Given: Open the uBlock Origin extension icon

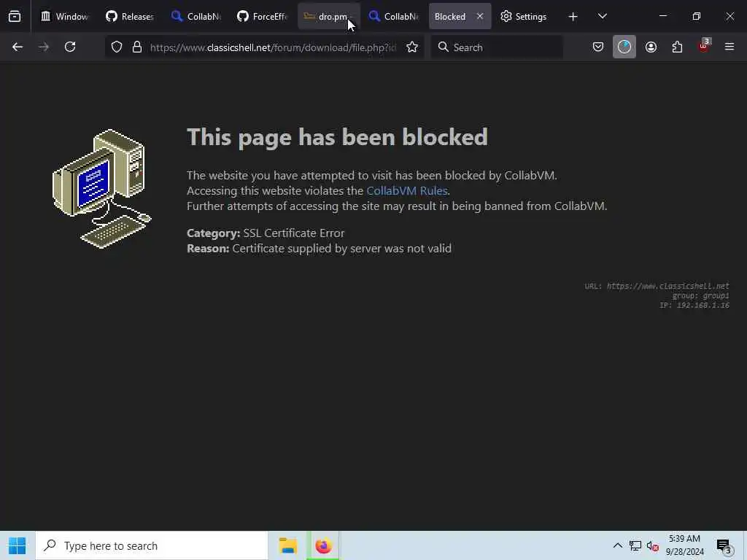Looking at the screenshot, I should point(704,46).
